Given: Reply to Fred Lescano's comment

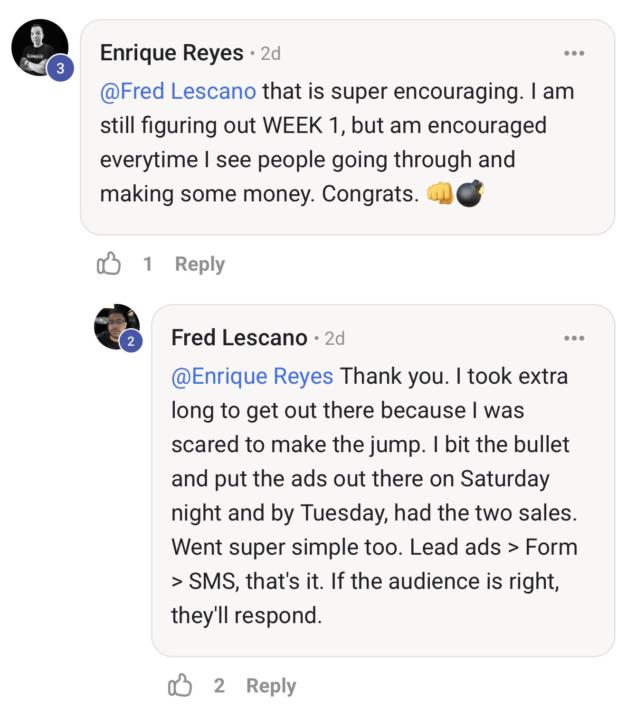Looking at the screenshot, I should 271,685.
